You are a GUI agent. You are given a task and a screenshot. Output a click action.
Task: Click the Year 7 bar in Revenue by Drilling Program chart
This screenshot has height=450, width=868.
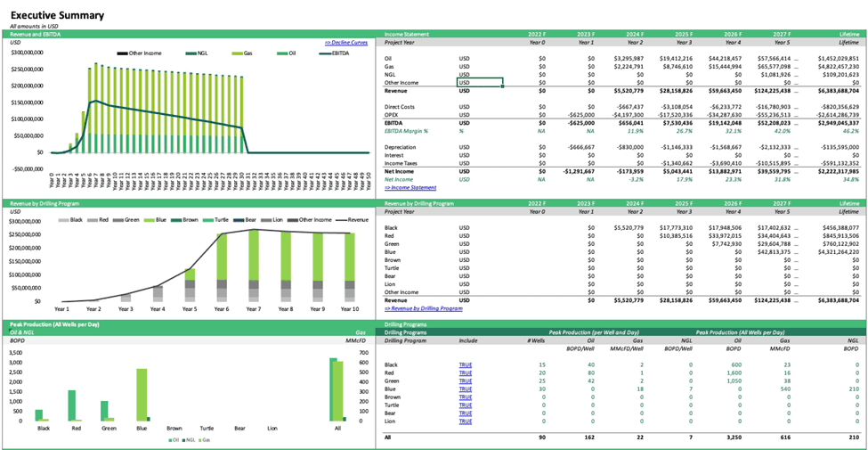tap(253, 266)
